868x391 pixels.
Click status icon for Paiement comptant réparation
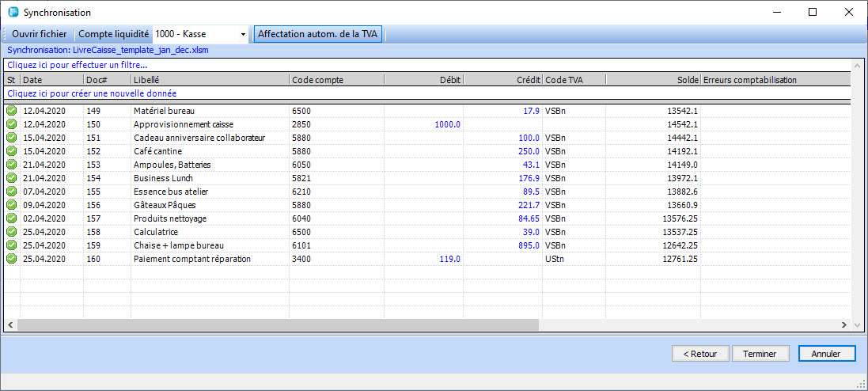pos(11,259)
